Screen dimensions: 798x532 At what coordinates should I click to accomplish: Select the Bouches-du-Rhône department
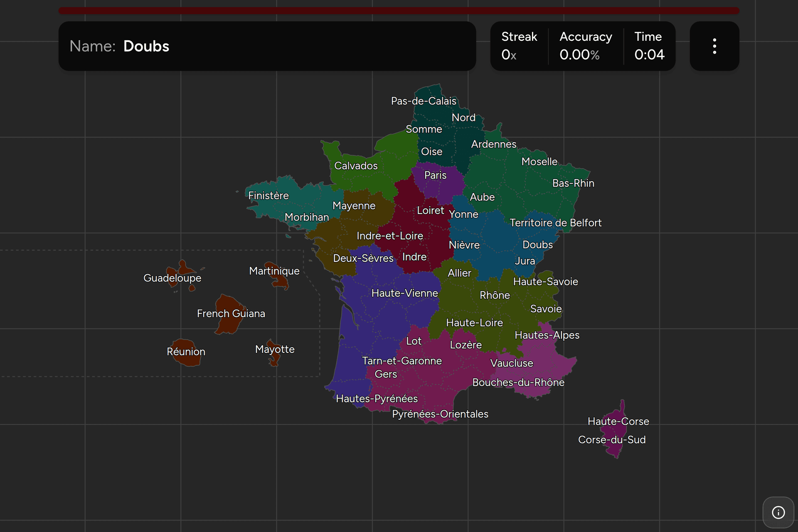click(518, 382)
